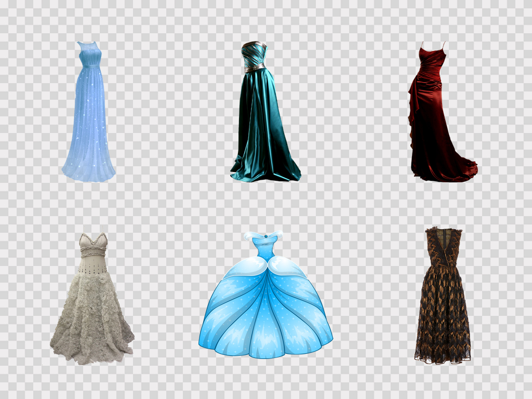The image size is (532, 399).
Task: Click the gathered waistband of the light blue gown
Action: (x=89, y=65)
